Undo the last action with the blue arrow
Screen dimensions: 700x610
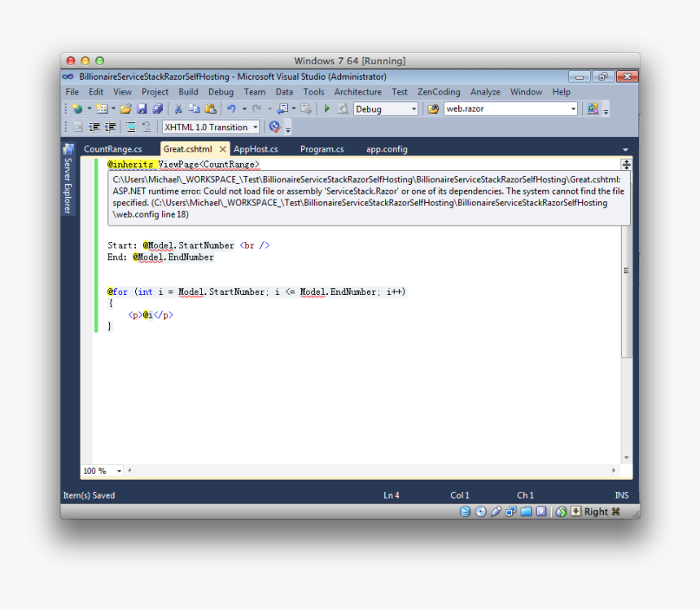pyautogui.click(x=231, y=108)
